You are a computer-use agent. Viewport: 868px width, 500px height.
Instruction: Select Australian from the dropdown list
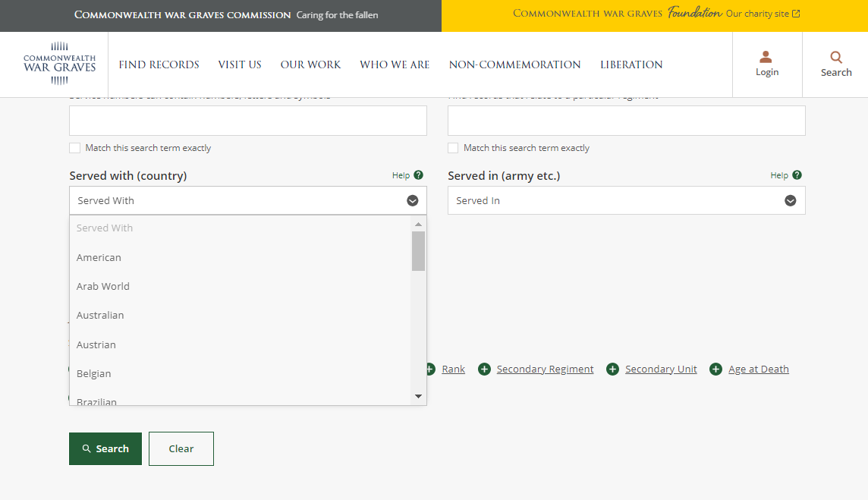click(100, 316)
